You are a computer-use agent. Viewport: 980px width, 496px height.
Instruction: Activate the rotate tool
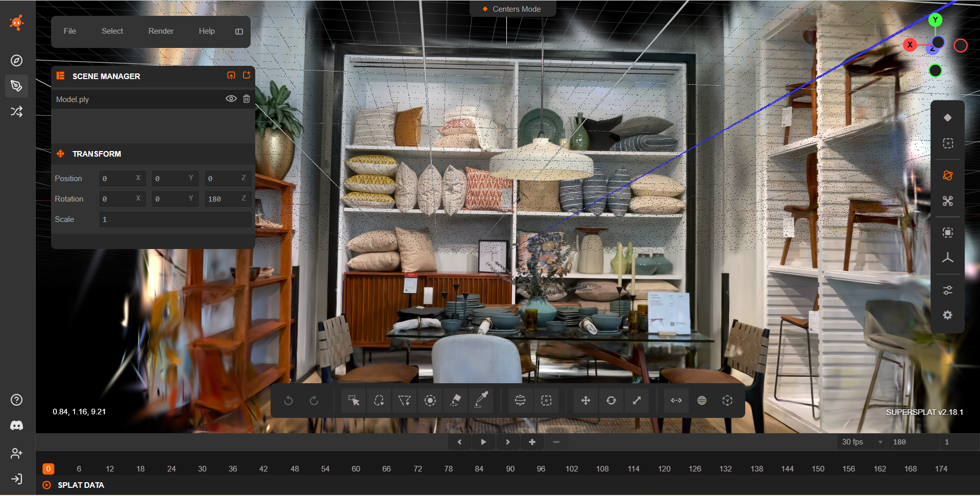pyautogui.click(x=611, y=401)
